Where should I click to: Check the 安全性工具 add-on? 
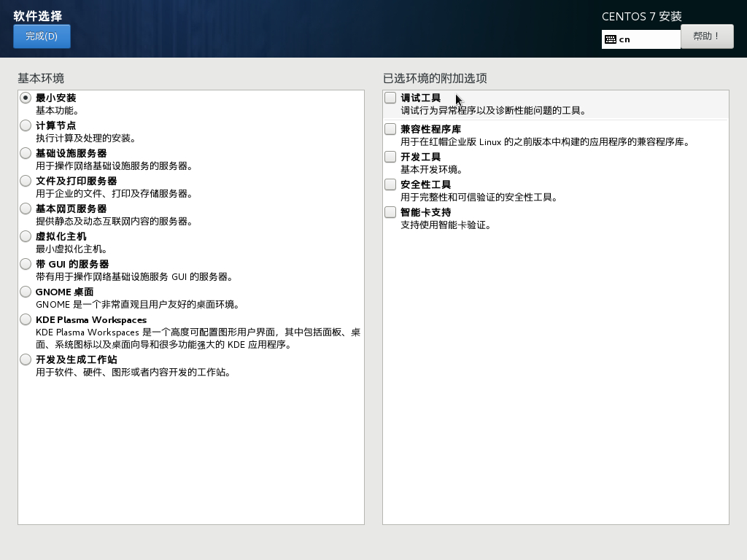coord(390,184)
